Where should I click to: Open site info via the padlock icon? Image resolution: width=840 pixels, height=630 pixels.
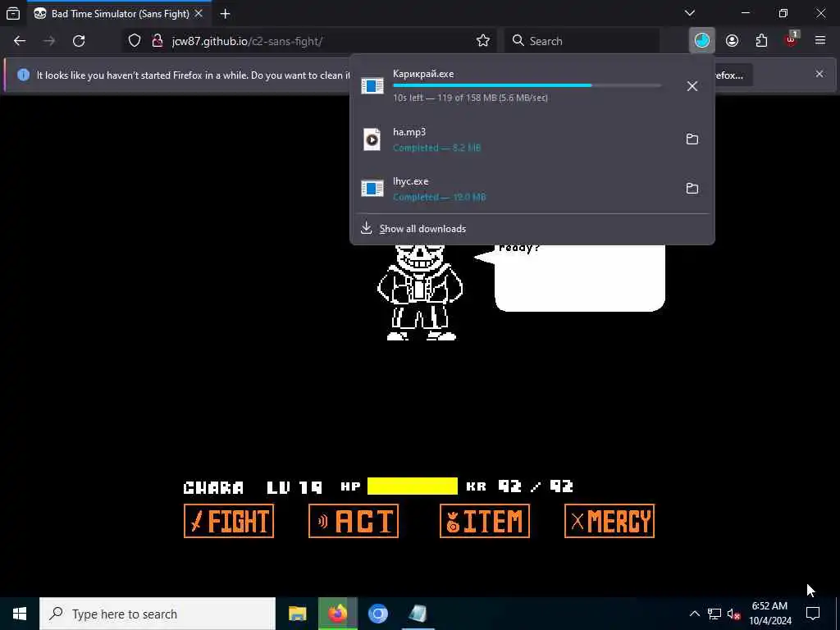[157, 41]
